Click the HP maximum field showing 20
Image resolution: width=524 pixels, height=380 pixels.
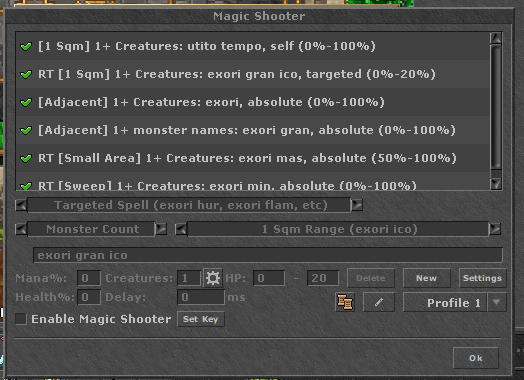(323, 278)
